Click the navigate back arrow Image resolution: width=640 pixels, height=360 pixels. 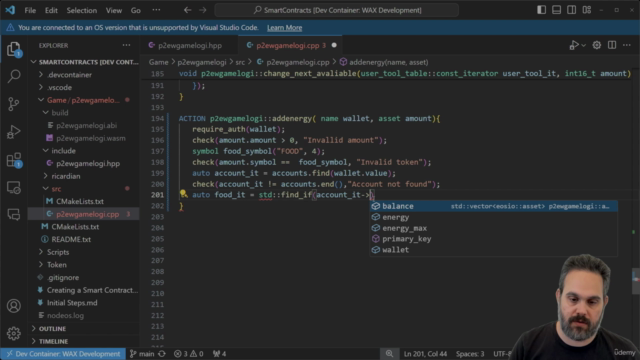187,10
